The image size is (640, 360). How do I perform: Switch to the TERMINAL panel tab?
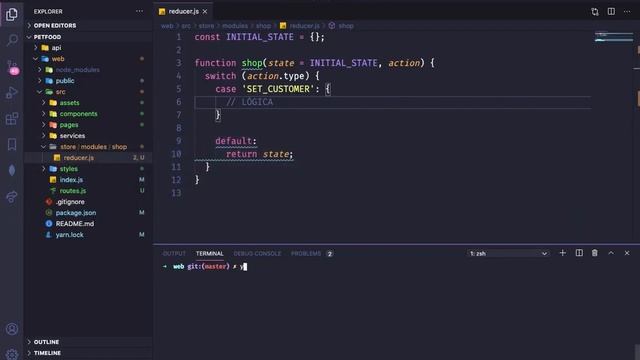click(209, 253)
